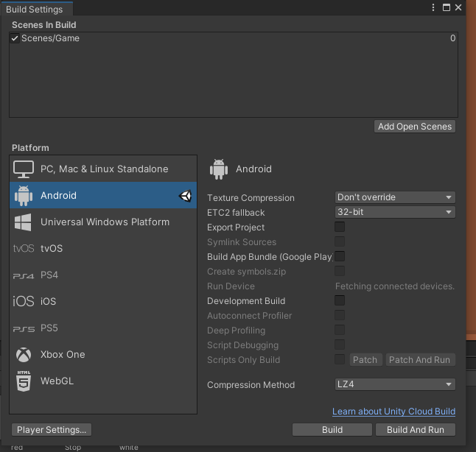Click the PS5 logo icon
The height and width of the screenshot is (452, 476).
tap(24, 328)
